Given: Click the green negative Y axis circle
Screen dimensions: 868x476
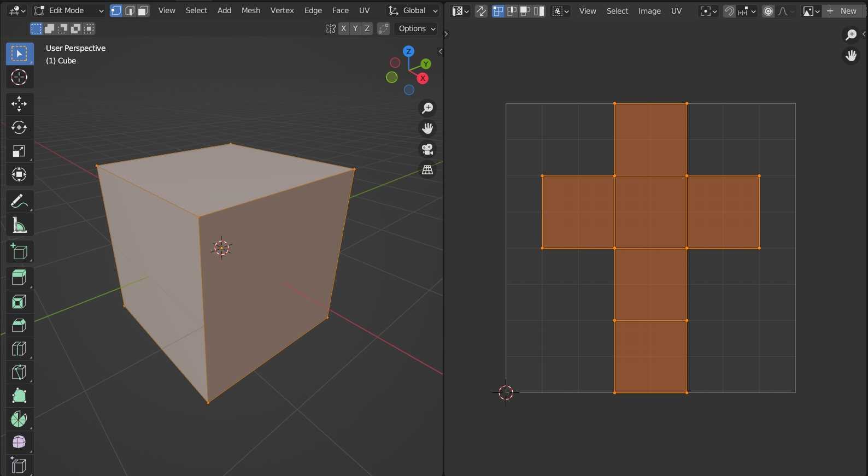Looking at the screenshot, I should (391, 78).
